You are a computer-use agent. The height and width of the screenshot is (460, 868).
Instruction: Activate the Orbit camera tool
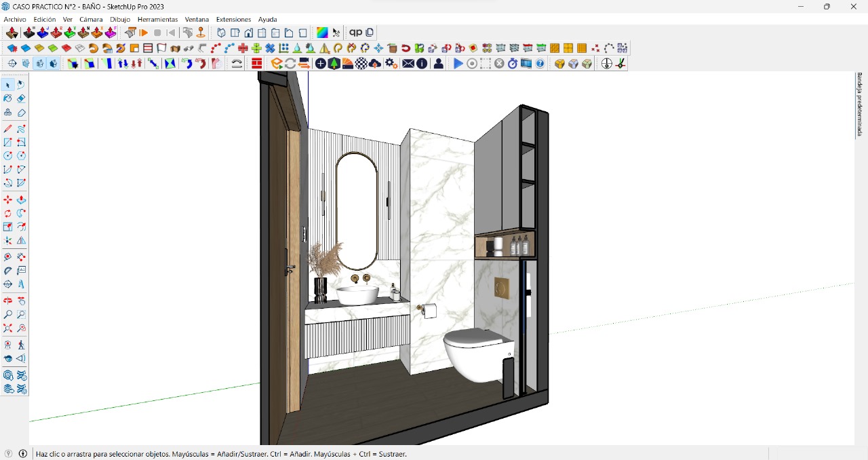[x=7, y=301]
